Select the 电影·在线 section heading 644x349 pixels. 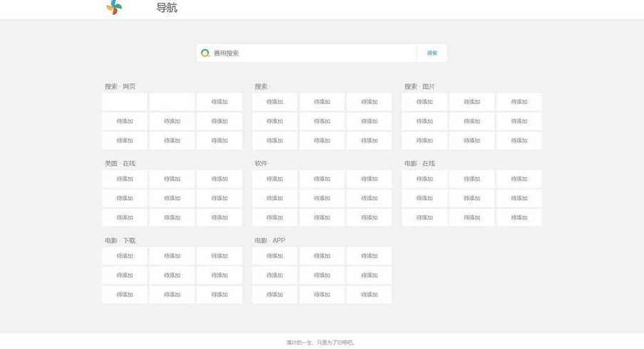pos(419,163)
